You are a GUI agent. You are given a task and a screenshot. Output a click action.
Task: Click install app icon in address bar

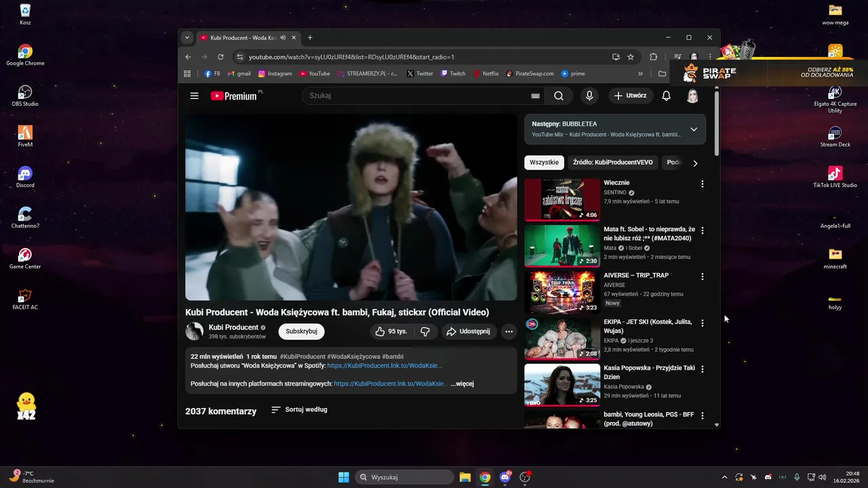tap(616, 57)
